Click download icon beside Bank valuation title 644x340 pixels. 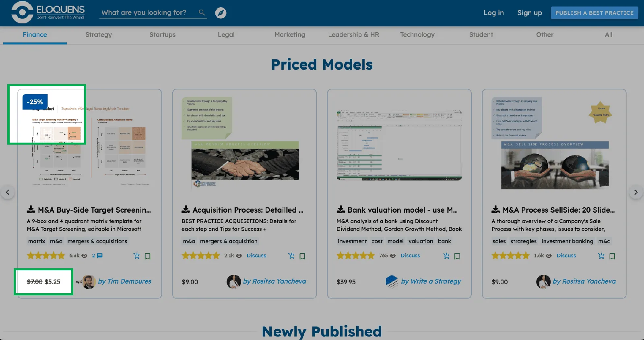click(x=341, y=209)
